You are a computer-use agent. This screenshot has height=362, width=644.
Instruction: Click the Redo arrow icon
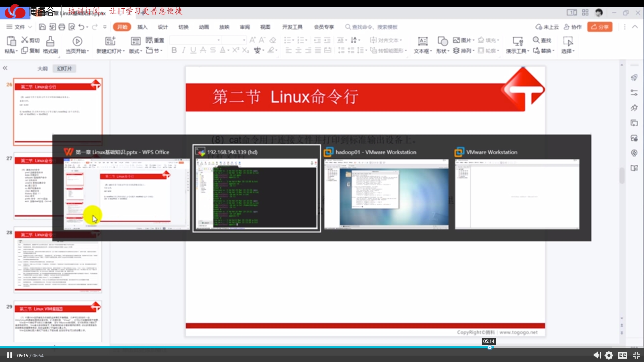(x=95, y=27)
